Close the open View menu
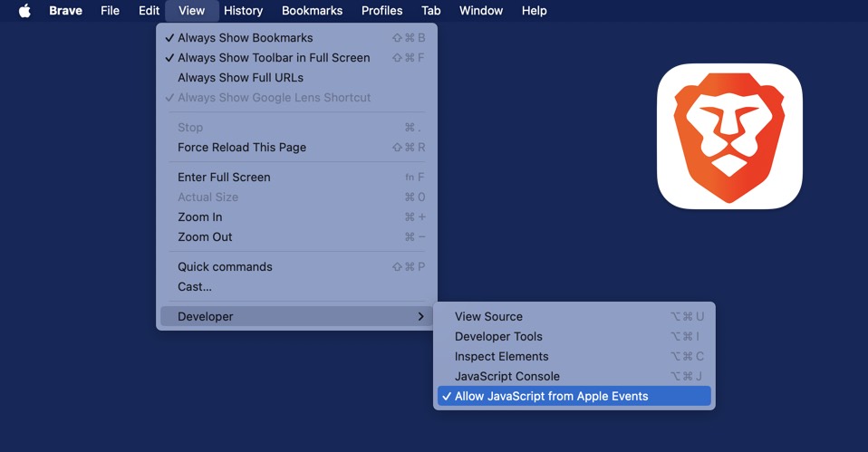Screen dimensions: 868x452 point(191,11)
